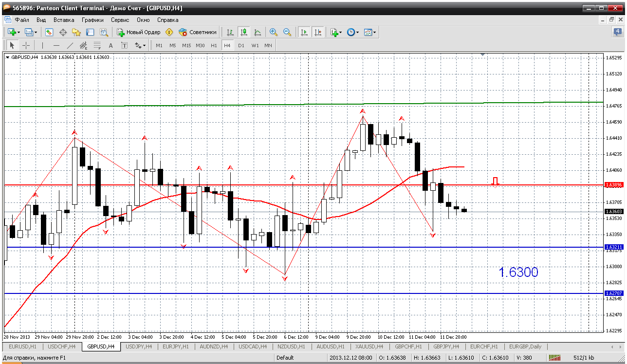Open the Вид menu

coord(41,20)
